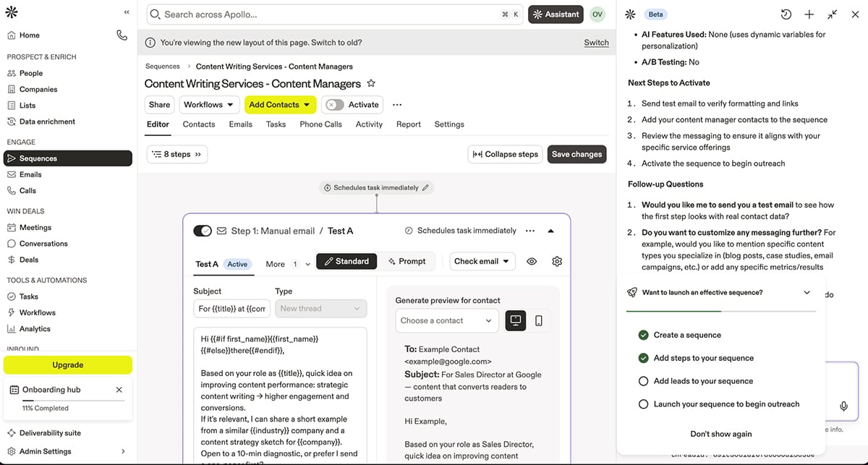This screenshot has height=465, width=868.
Task: Check off 'Add leads to your sequence'
Action: click(x=644, y=381)
